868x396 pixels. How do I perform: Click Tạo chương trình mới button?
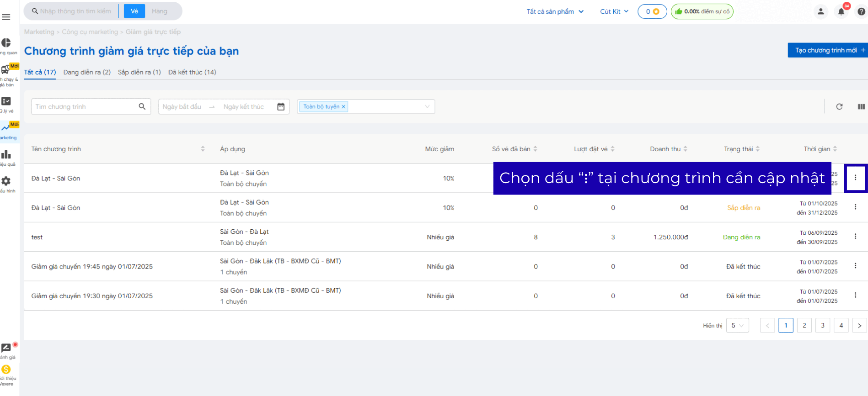tap(827, 50)
